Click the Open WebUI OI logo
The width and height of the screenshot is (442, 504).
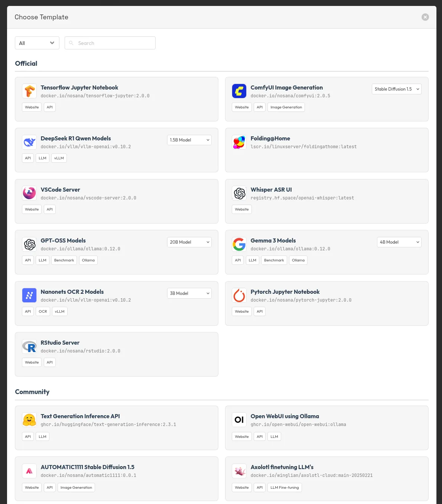[239, 420]
